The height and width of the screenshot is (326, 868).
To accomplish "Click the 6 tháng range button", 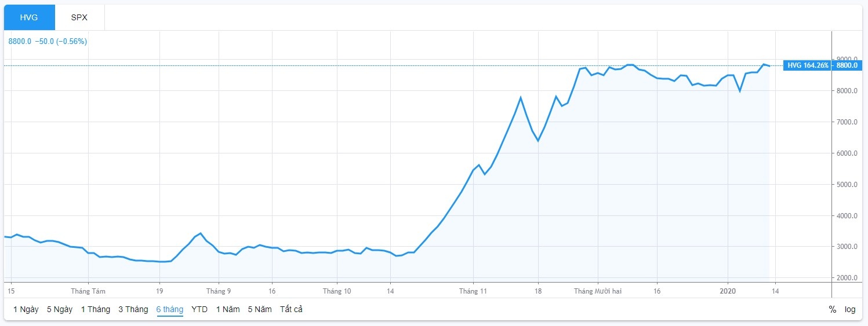I will coord(169,309).
